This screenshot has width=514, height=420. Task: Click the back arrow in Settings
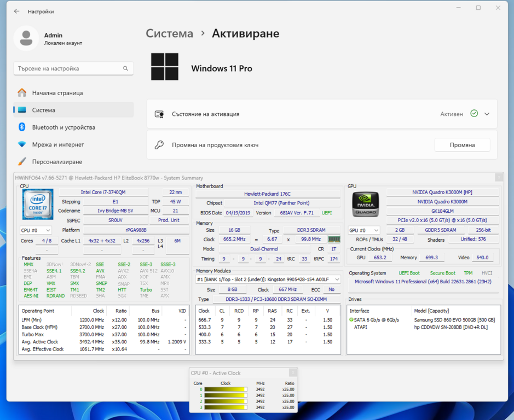click(17, 11)
